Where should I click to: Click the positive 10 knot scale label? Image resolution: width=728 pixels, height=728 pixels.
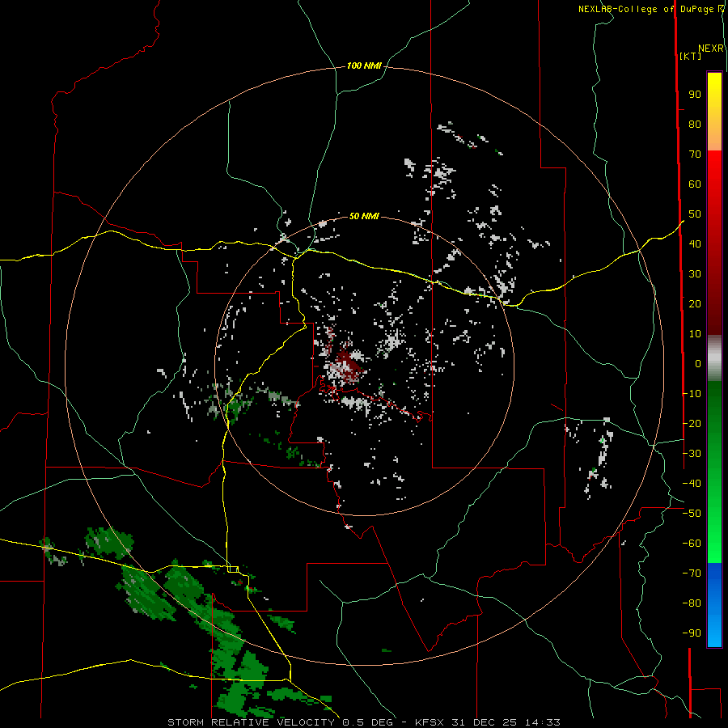(x=695, y=334)
